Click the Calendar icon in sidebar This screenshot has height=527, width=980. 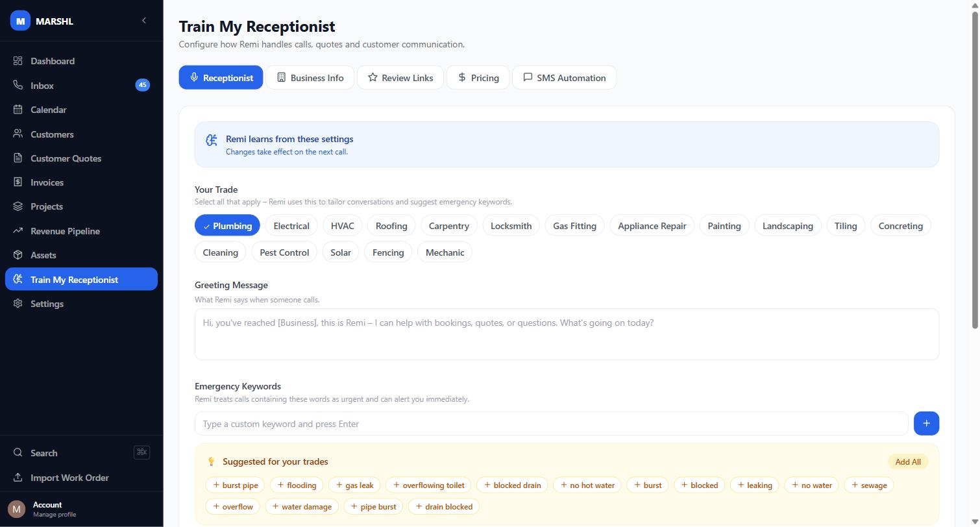pos(18,110)
